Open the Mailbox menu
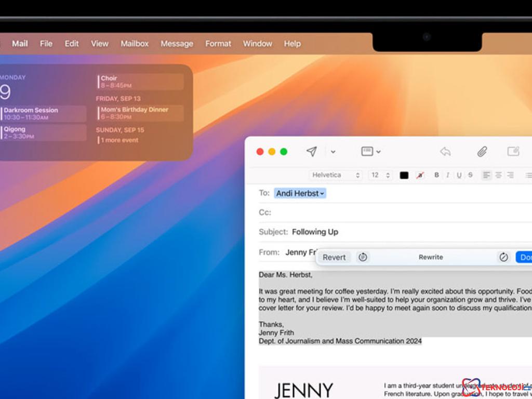The height and width of the screenshot is (399, 532). 134,44
